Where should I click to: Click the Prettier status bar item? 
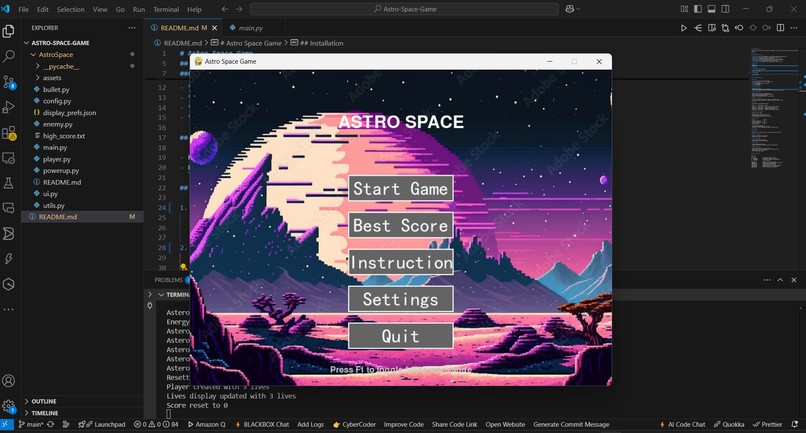click(x=767, y=425)
